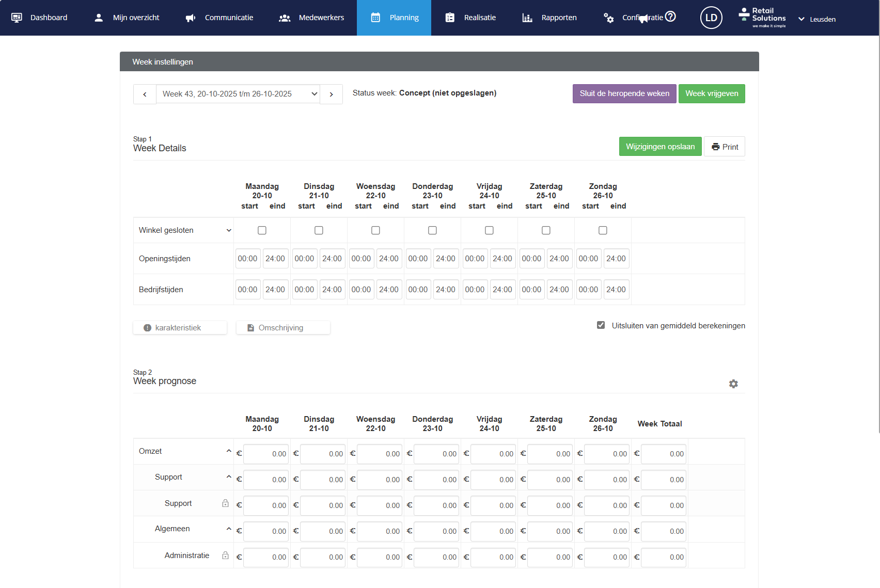The width and height of the screenshot is (880, 588).
Task: Click the help question mark icon
Action: (x=670, y=17)
